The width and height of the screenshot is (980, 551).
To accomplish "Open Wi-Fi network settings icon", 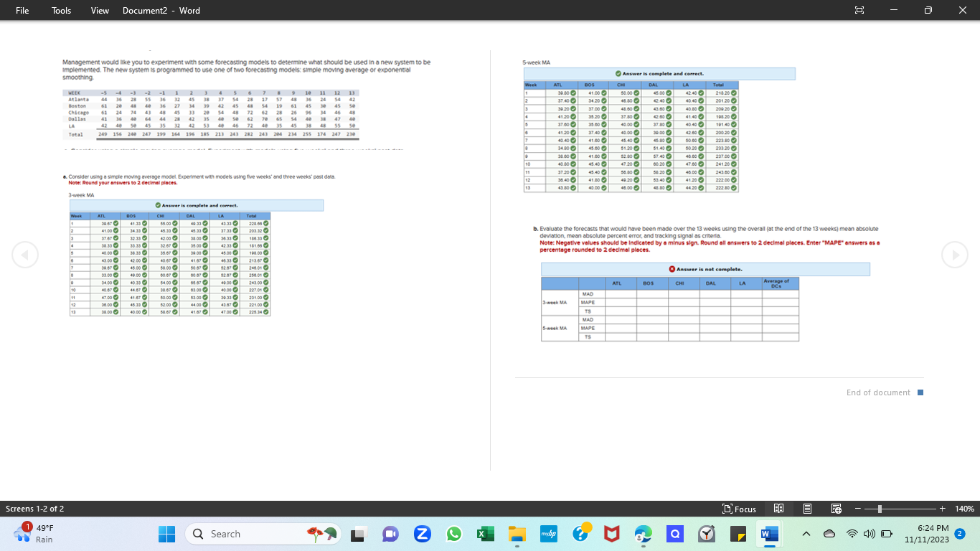I will pos(852,534).
